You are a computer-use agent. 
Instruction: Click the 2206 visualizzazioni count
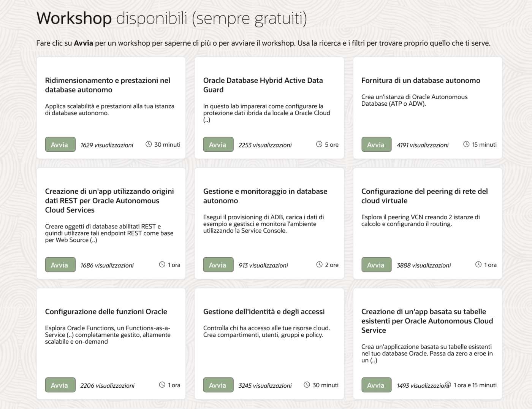click(x=108, y=385)
